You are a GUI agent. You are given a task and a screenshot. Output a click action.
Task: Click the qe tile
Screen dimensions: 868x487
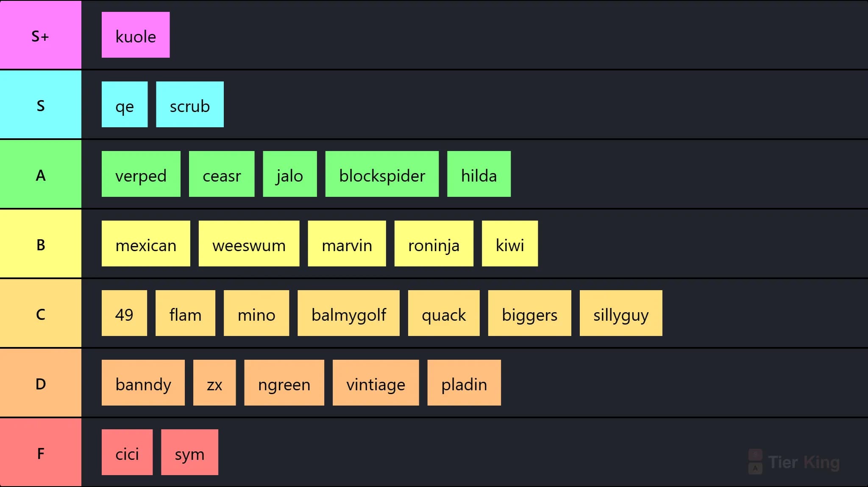pos(125,104)
